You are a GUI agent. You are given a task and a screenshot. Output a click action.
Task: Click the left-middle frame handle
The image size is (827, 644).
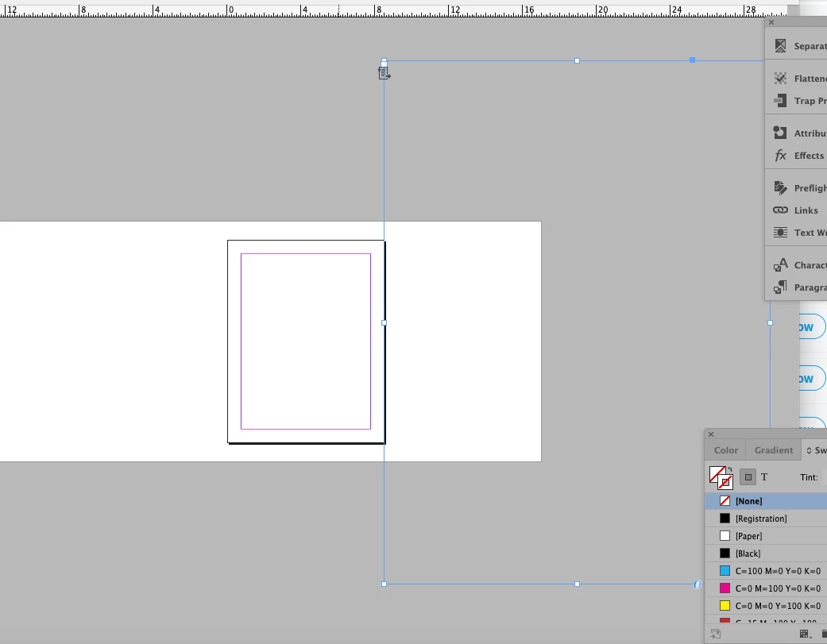(x=384, y=322)
